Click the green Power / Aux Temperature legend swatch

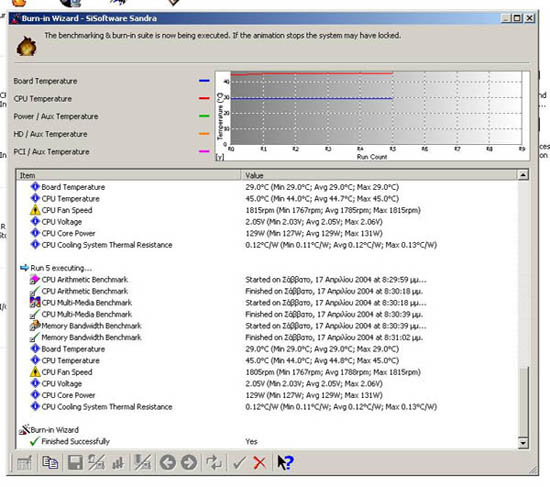tap(204, 116)
